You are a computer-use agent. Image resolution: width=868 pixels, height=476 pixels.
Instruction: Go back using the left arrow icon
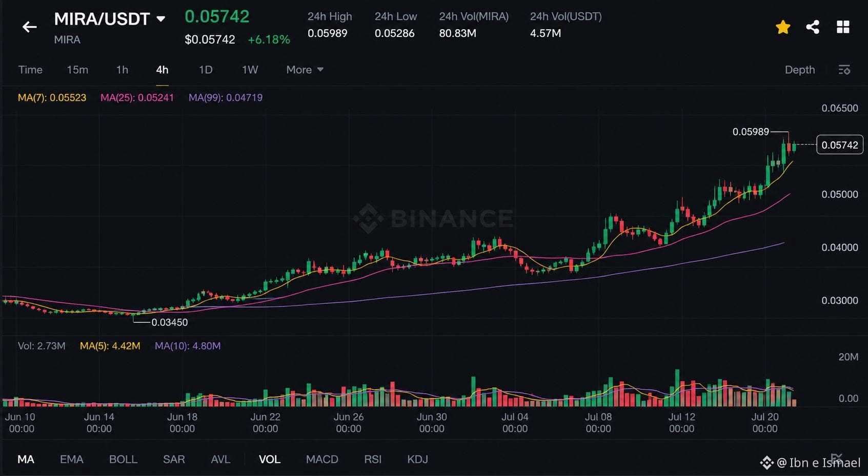30,27
